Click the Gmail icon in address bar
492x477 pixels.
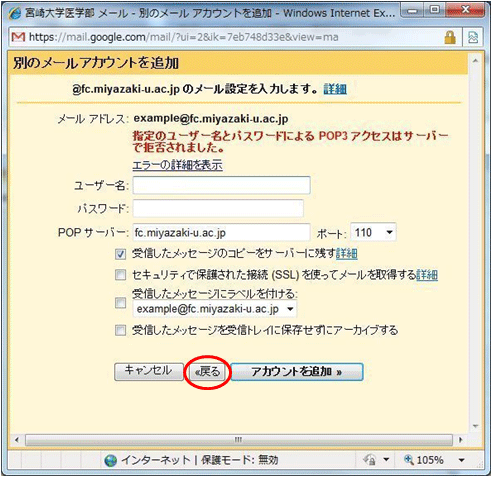pyautogui.click(x=18, y=37)
